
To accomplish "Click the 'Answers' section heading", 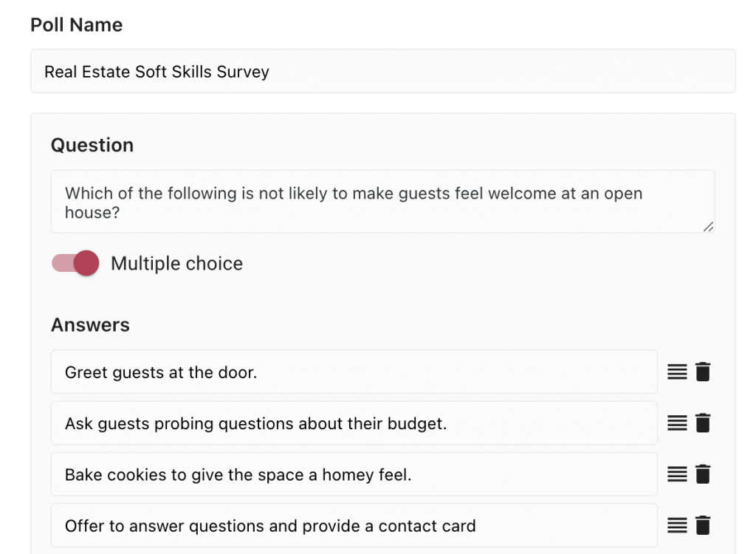I will [x=90, y=325].
